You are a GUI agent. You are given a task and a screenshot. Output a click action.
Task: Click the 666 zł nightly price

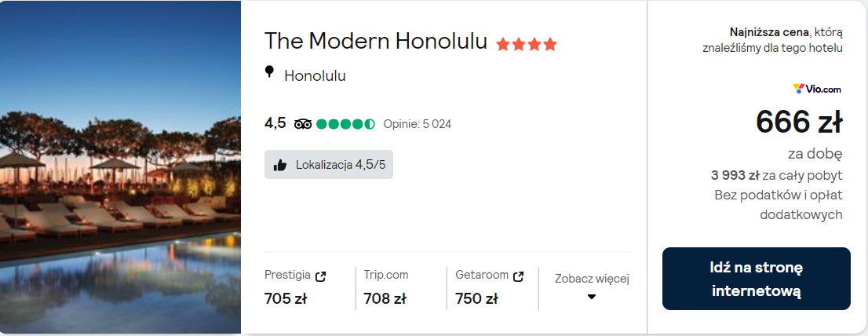tap(798, 122)
